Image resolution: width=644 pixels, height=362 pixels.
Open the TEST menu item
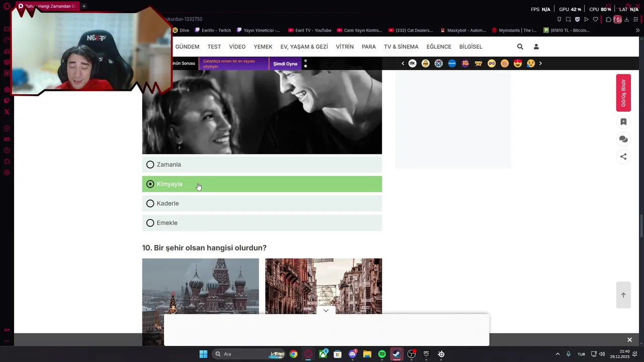click(214, 46)
